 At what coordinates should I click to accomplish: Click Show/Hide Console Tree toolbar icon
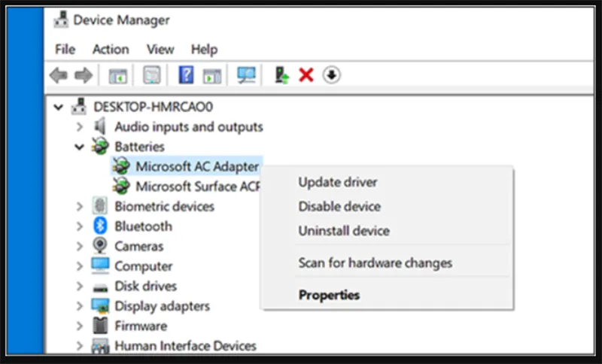tap(118, 75)
